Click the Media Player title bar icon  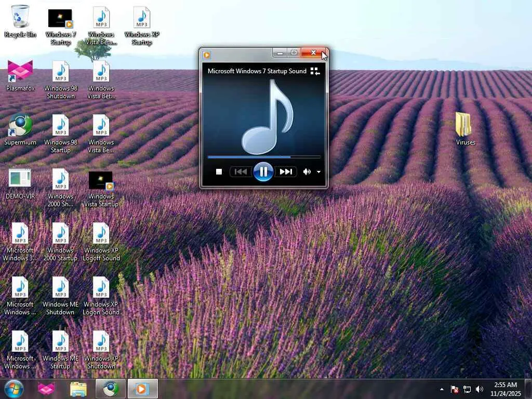pyautogui.click(x=207, y=55)
